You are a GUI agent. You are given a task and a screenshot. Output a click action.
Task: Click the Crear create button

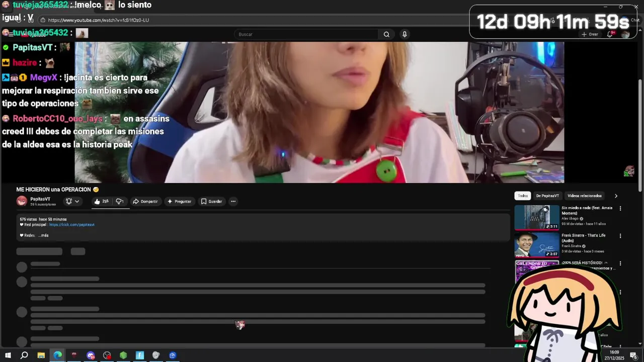click(590, 34)
